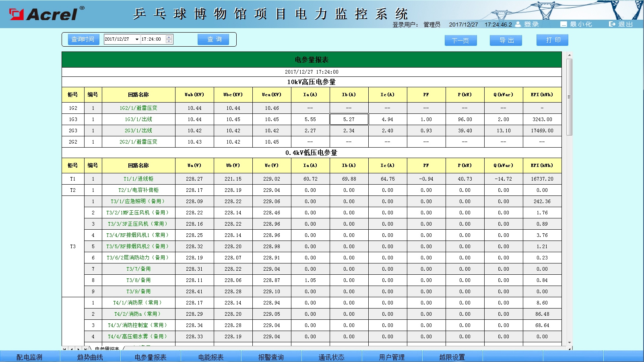The width and height of the screenshot is (644, 362).
Task: Click circuit name T3/1/应急照明（备用）
Action: coord(138,201)
